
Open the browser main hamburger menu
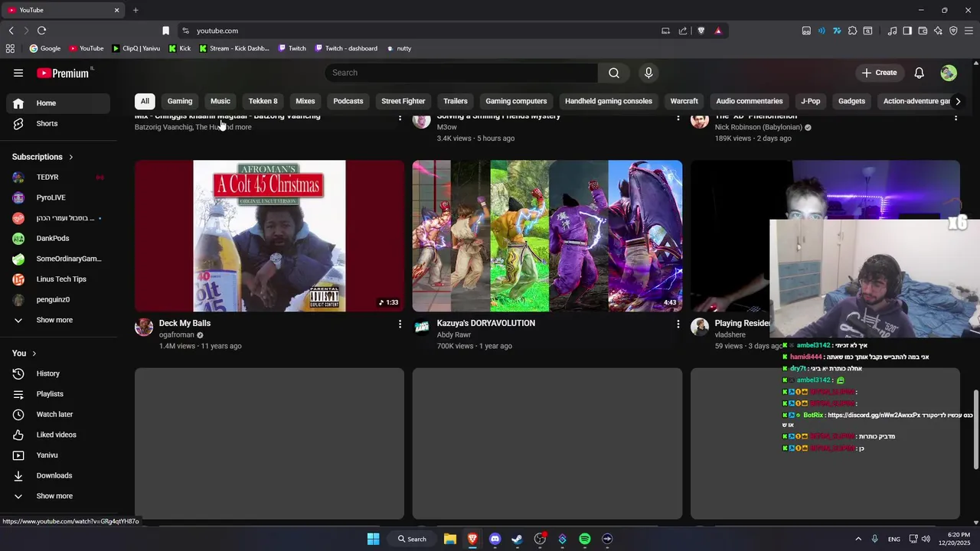pyautogui.click(x=969, y=31)
